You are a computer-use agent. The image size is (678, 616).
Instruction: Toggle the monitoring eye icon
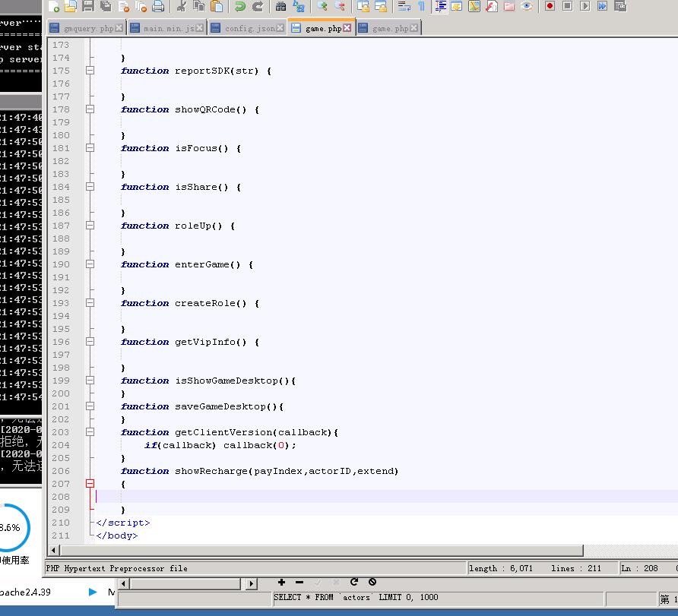coord(527,6)
